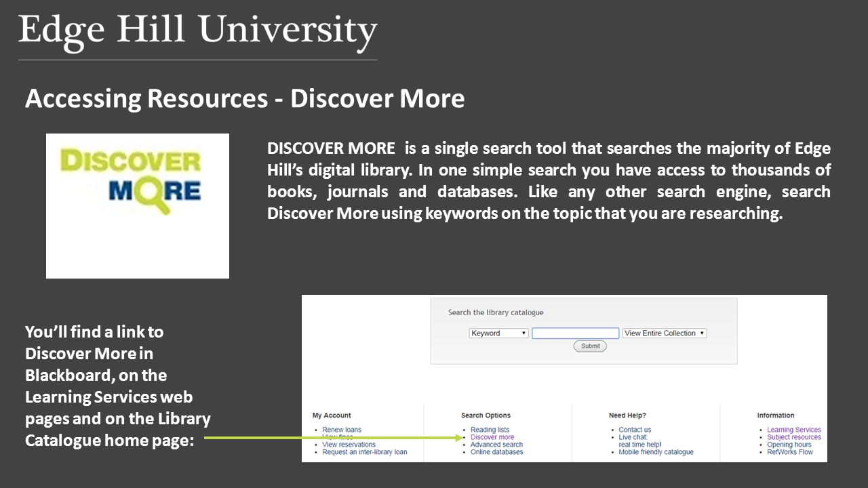Viewport: 868px width, 488px height.
Task: Open the View Entire Collection dropdown
Action: pyautogui.click(x=665, y=333)
